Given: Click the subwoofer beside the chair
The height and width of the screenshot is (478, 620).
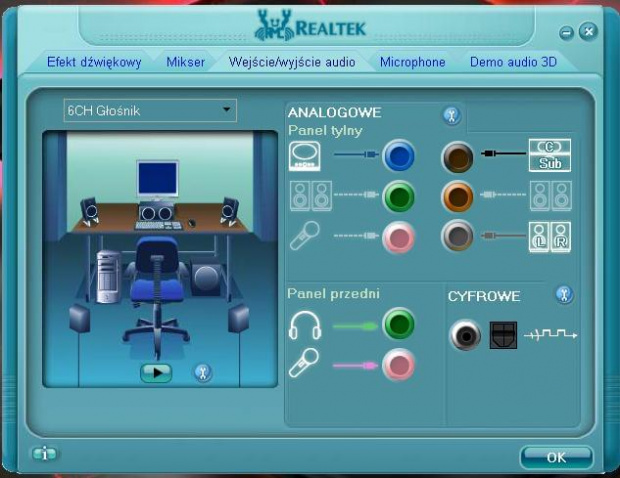Looking at the screenshot, I should click(x=206, y=277).
